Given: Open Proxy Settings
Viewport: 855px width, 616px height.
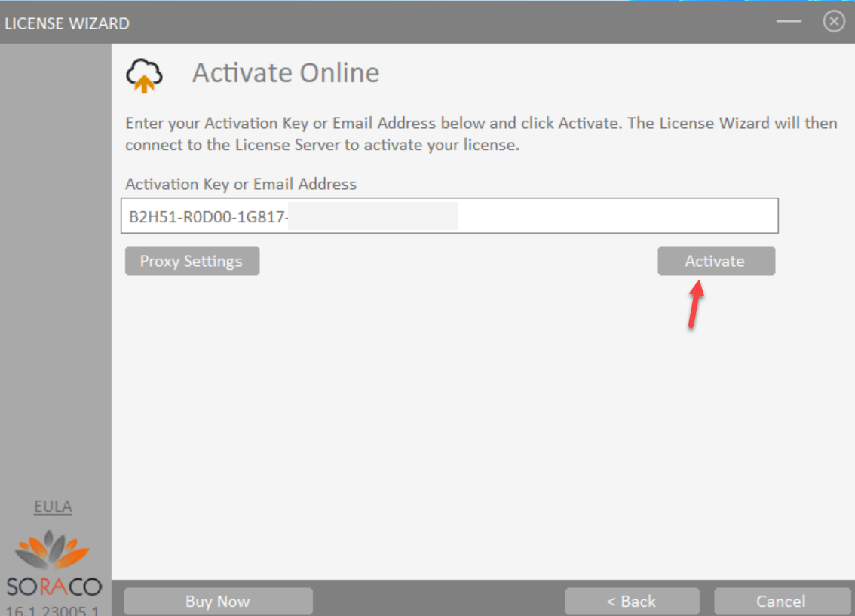Looking at the screenshot, I should point(192,261).
